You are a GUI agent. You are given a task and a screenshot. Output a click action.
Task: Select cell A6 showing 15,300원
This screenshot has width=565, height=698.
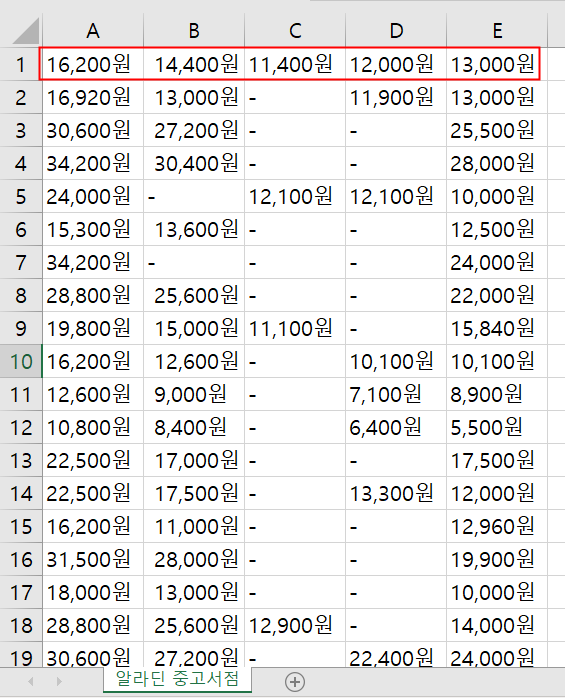pyautogui.click(x=93, y=229)
